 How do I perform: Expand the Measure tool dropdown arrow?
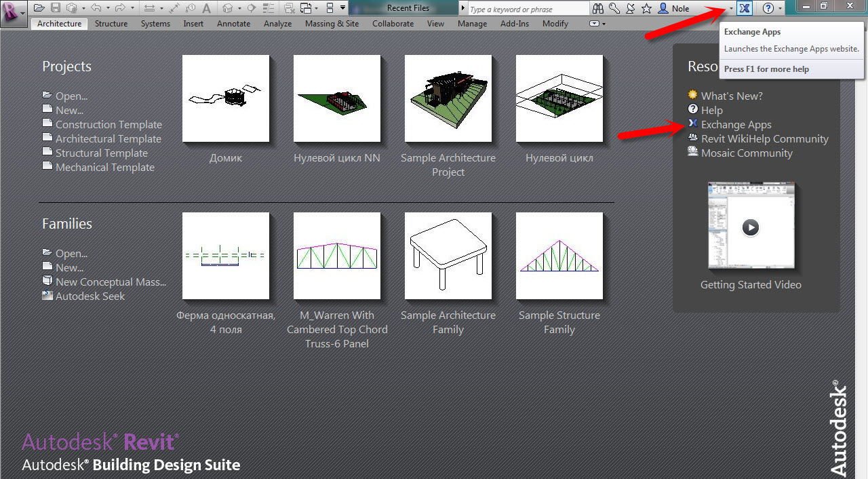coord(161,8)
